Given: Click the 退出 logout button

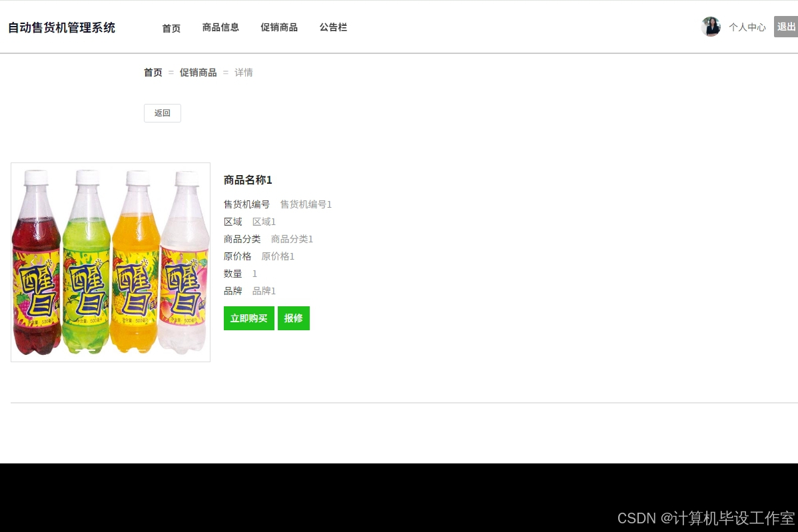Looking at the screenshot, I should [786, 27].
